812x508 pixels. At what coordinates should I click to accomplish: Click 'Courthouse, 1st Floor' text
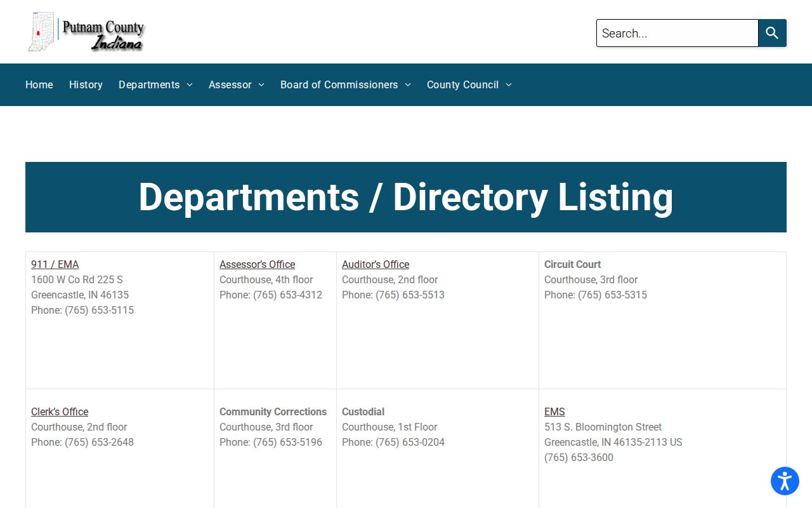pyautogui.click(x=390, y=427)
